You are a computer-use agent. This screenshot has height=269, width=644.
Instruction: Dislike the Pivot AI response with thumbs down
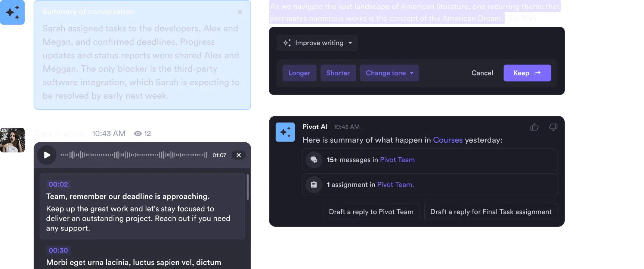coord(553,127)
